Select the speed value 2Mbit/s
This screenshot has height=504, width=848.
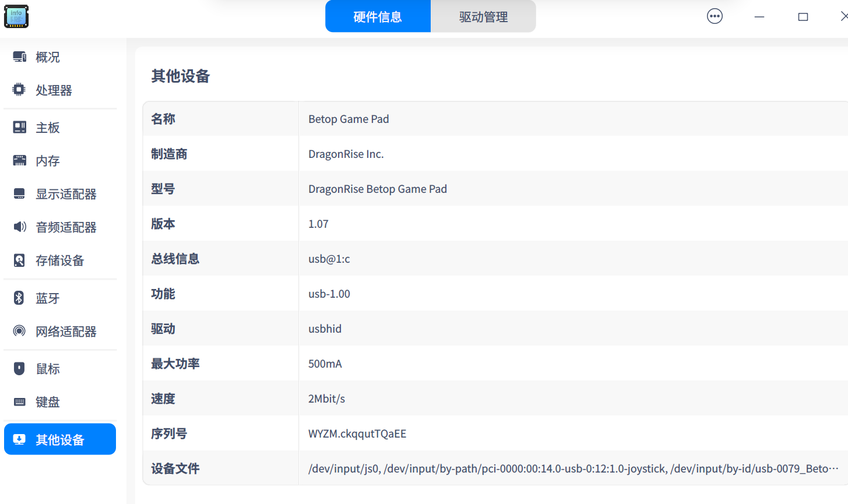click(326, 399)
